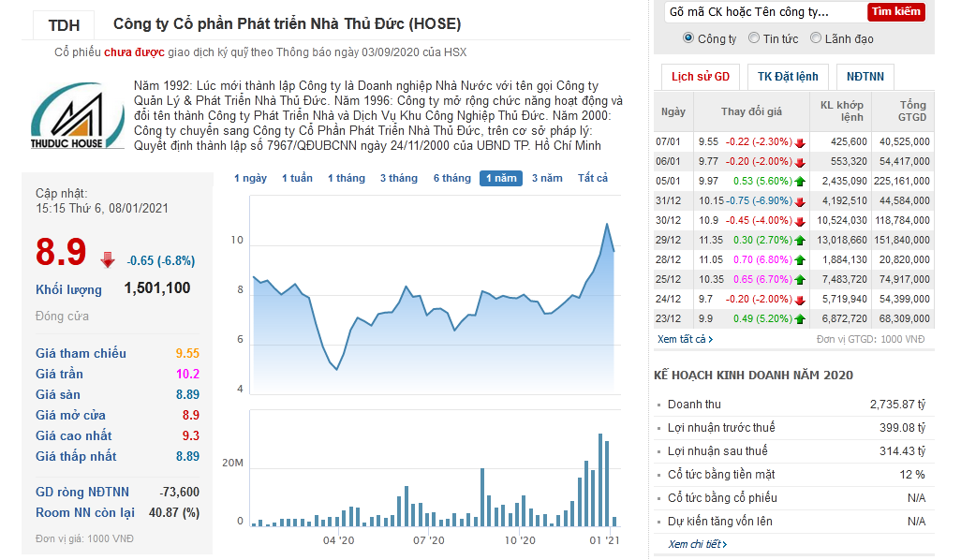Click the down arrow in the 07/01 row

pos(800,142)
